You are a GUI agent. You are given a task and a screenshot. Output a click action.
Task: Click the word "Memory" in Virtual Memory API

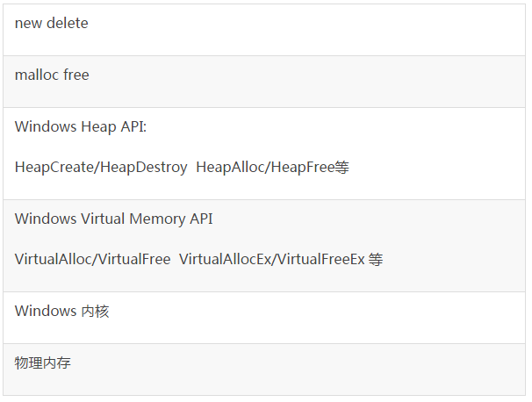coord(157,219)
